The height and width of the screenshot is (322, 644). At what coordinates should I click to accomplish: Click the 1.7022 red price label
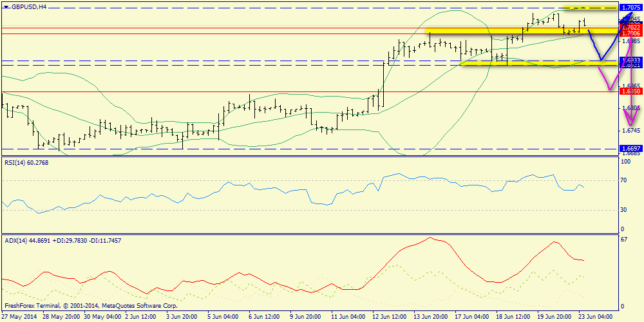[x=630, y=27]
